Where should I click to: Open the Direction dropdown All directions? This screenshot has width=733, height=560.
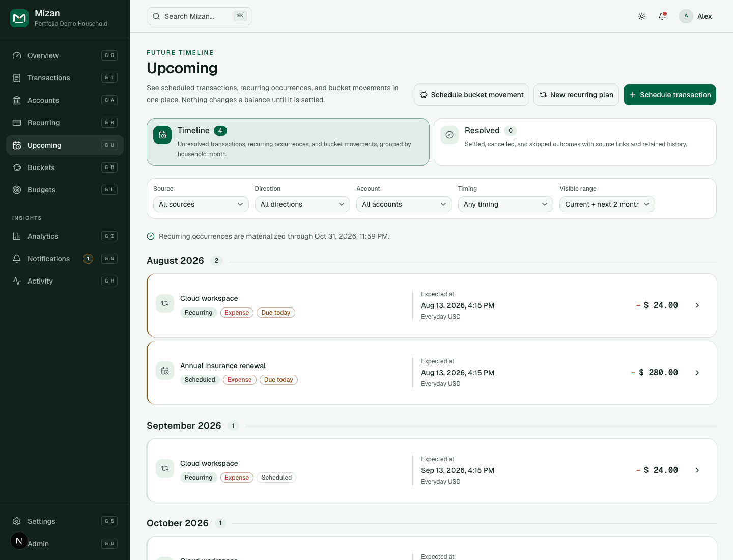pos(302,204)
